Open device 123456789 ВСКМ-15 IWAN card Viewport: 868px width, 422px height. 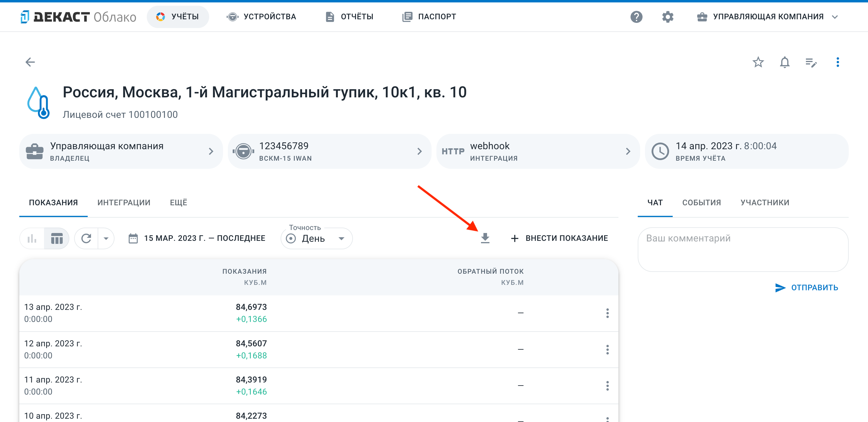pyautogui.click(x=329, y=151)
